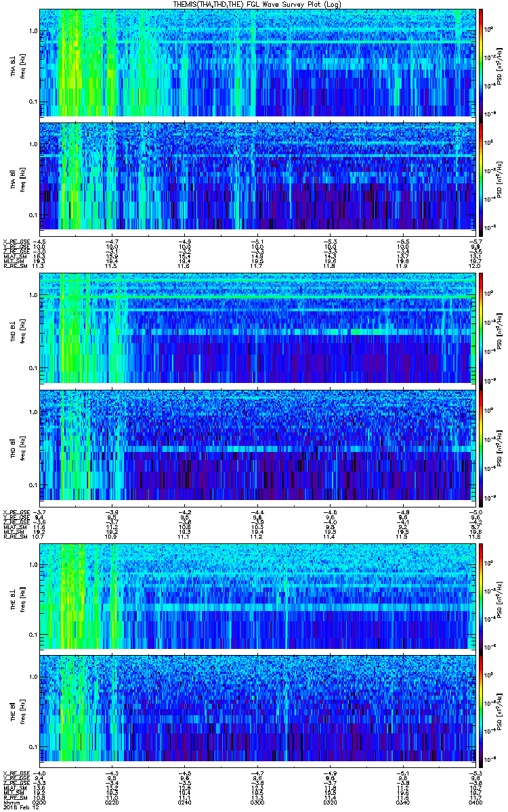Click the X_RE_GSE value -4.0 below THE panels
The image size is (508, 812).
pos(40,773)
